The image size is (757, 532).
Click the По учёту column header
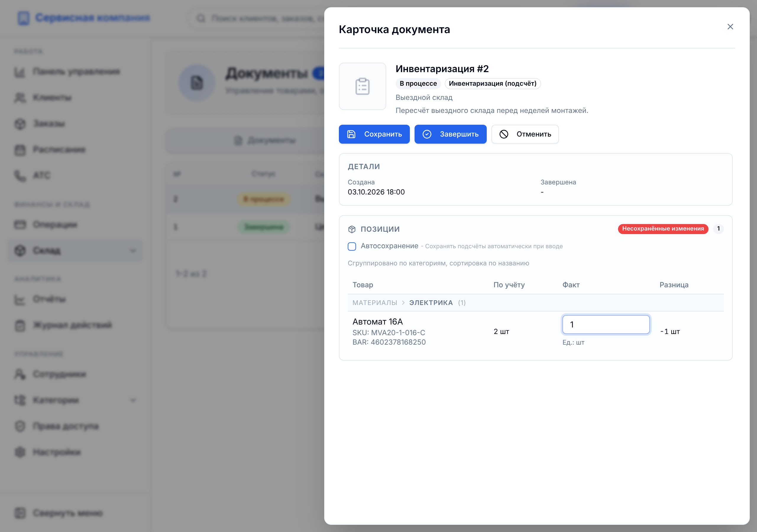[x=509, y=285]
